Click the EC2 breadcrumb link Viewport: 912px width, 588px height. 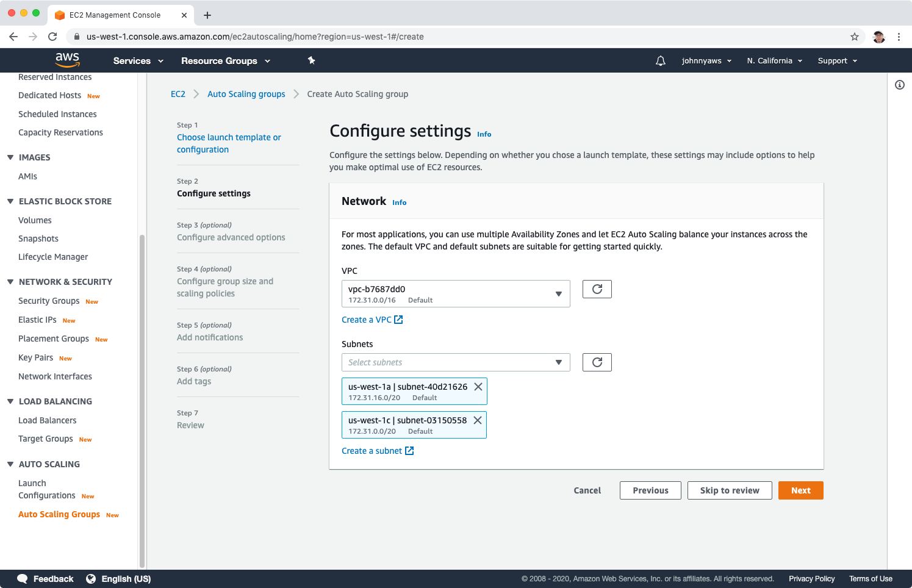178,94
